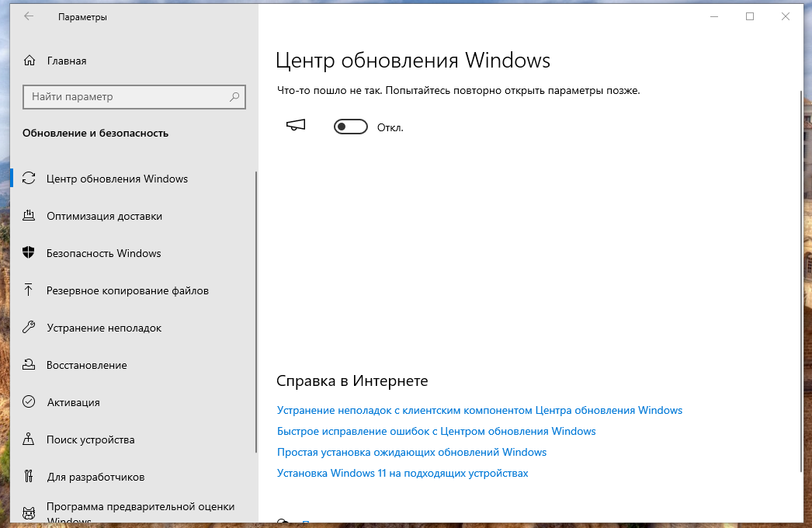This screenshot has height=528, width=812.
Task: Click the Поиск устройства locator icon
Action: tap(29, 439)
